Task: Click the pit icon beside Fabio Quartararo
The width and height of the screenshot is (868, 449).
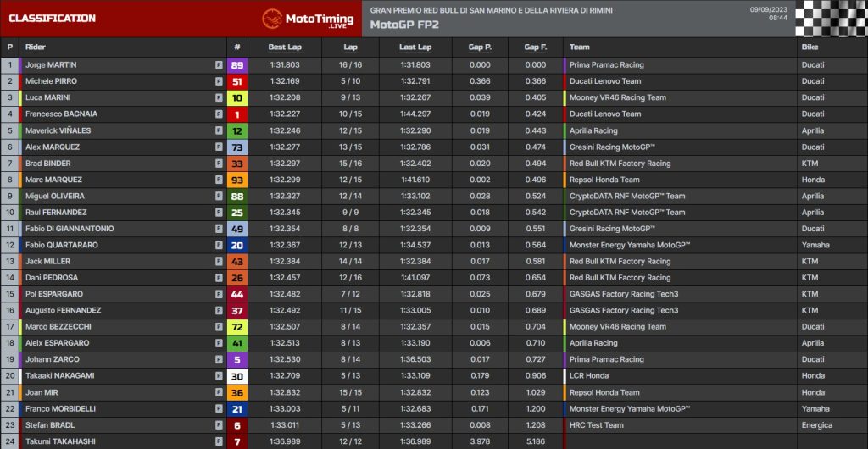Action: [x=219, y=245]
